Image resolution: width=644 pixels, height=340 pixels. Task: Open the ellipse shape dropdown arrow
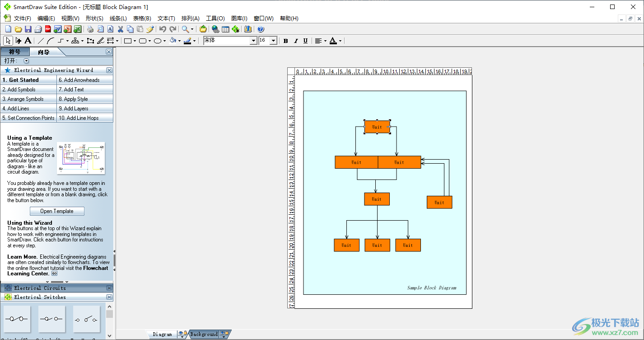[164, 41]
